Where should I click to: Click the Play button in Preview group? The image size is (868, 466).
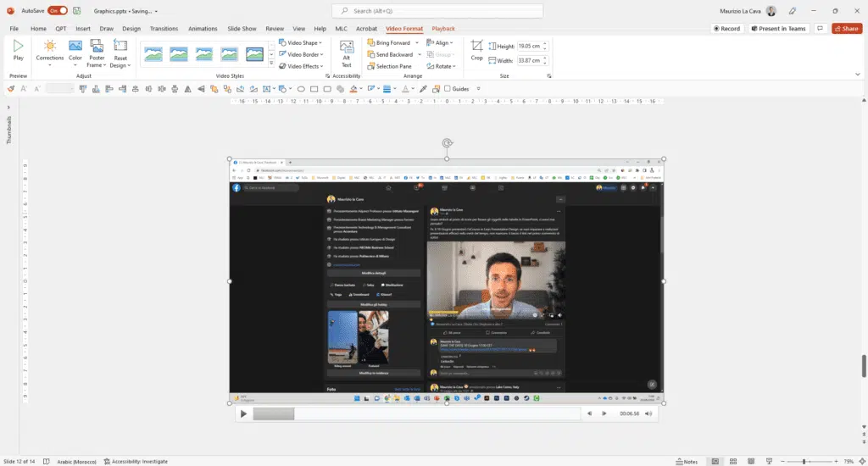(18, 50)
